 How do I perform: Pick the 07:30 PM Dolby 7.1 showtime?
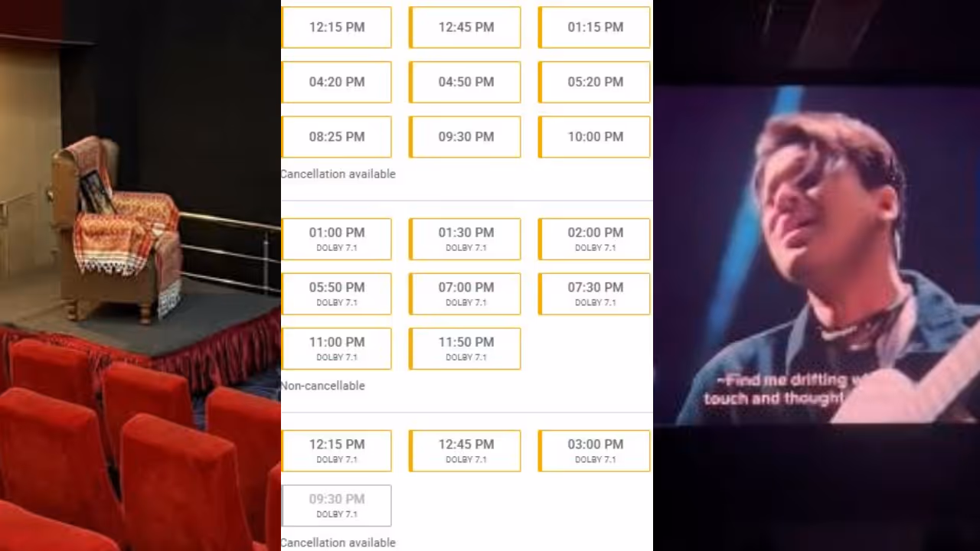[595, 294]
